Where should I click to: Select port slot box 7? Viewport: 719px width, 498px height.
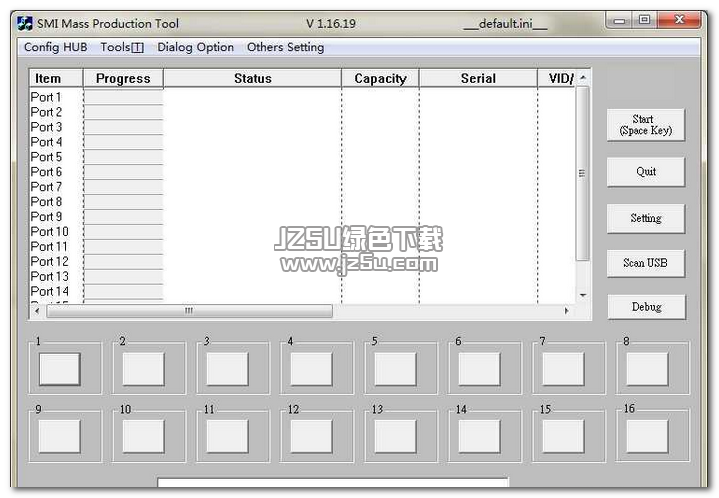(563, 369)
